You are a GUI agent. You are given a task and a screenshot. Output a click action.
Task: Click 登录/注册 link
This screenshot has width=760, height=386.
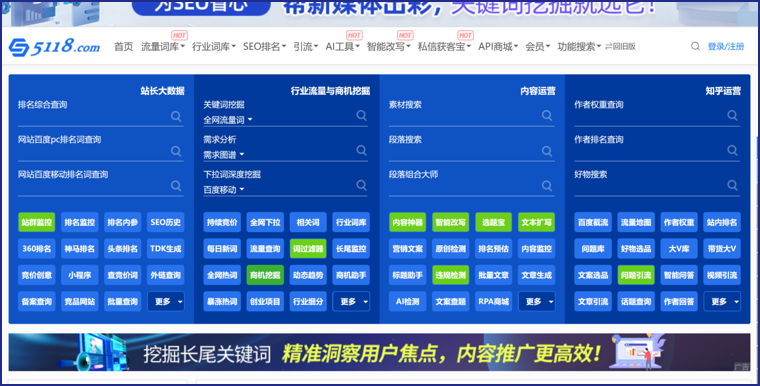coord(726,47)
